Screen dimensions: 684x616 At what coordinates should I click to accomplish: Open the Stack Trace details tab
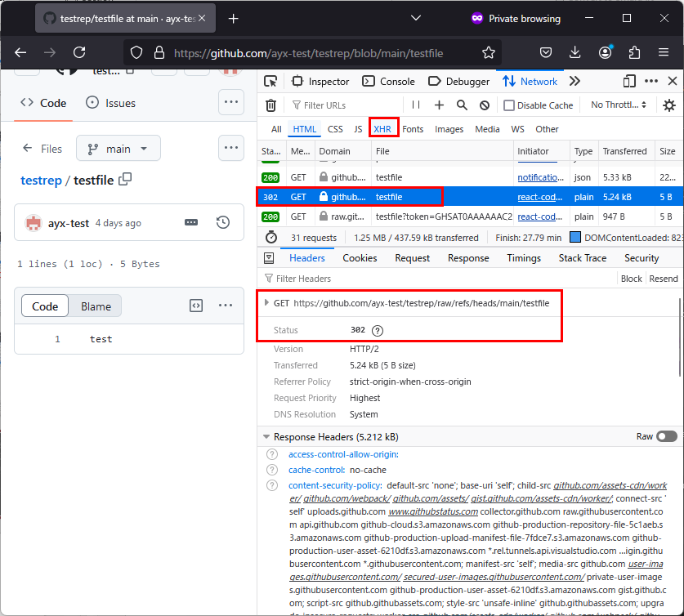[x=583, y=258]
